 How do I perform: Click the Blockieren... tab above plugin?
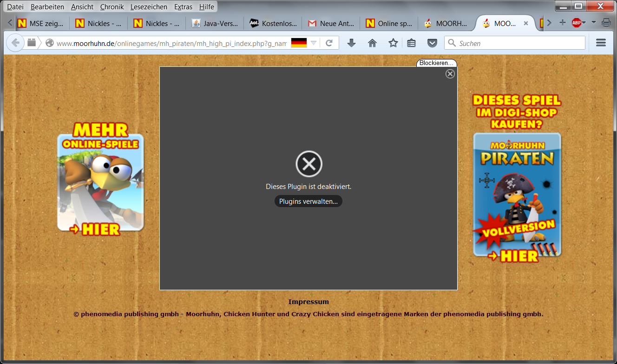pos(436,63)
